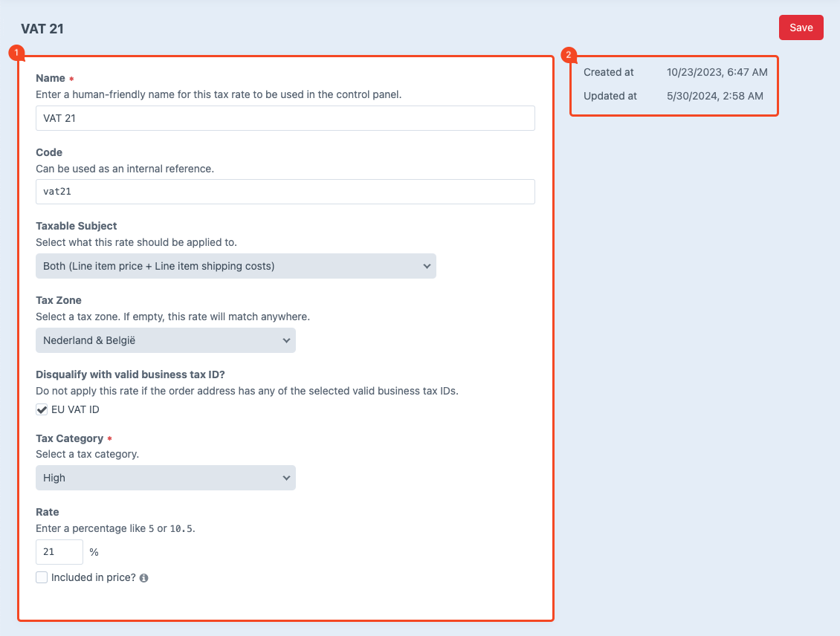Click the orange number 2 annotation badge
Screen dimensions: 840x636
[x=569, y=54]
